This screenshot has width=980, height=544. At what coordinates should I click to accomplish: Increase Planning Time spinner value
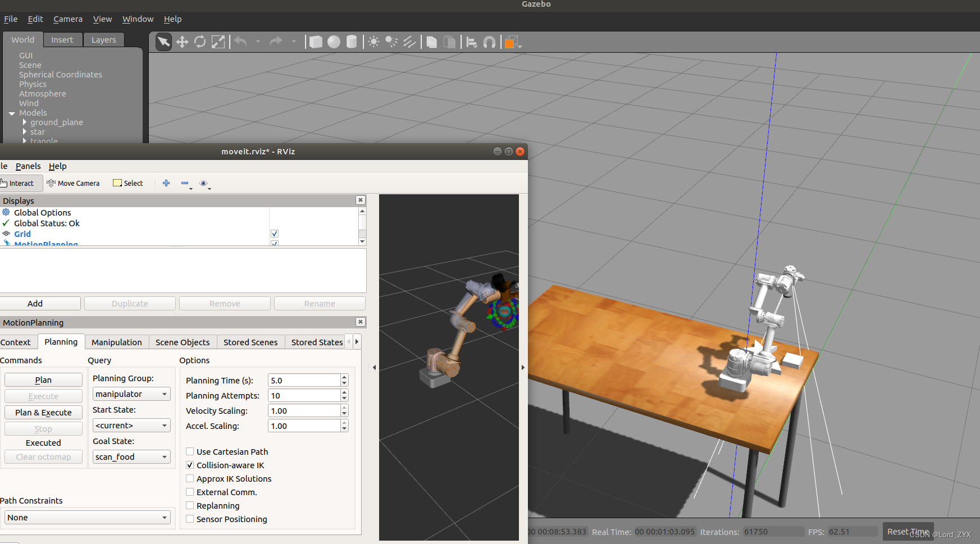(344, 377)
